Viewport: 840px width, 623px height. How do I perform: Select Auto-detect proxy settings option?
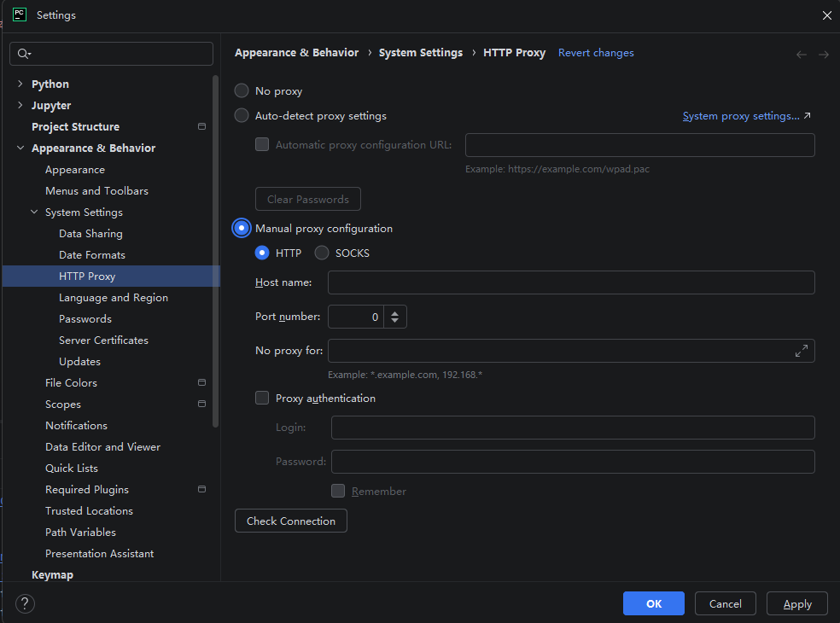click(242, 115)
